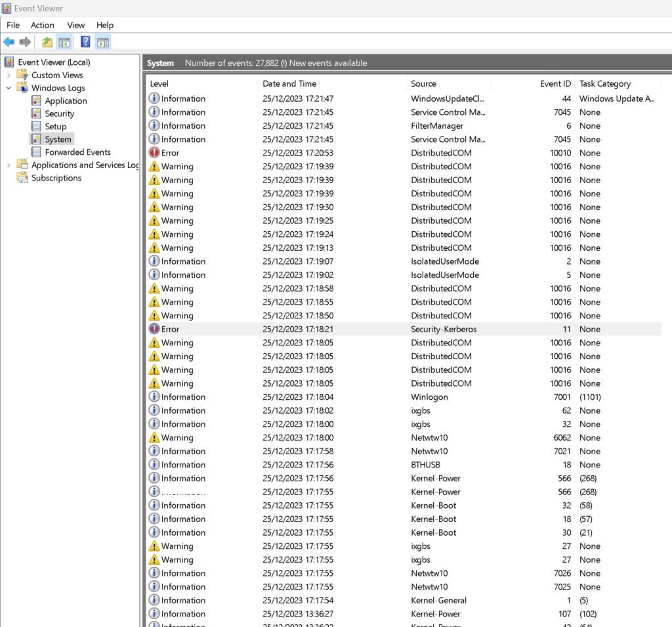The image size is (672, 627).
Task: Click the Security log icon
Action: coord(37,114)
